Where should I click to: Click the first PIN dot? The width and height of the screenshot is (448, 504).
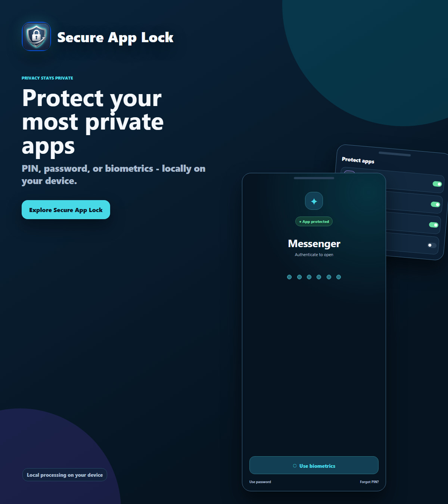click(x=289, y=277)
